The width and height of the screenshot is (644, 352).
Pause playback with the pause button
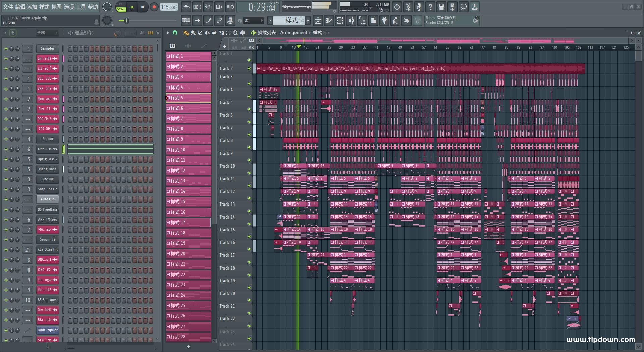pos(132,7)
